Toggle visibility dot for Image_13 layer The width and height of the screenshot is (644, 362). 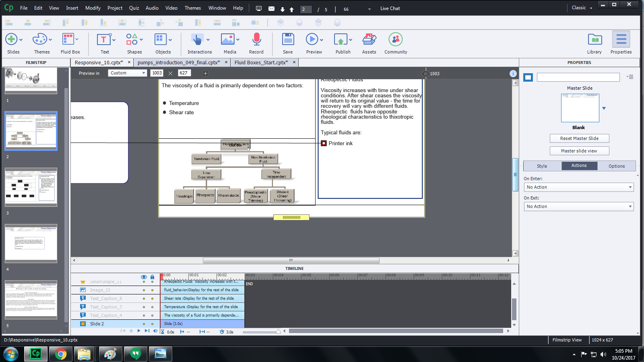pos(144,290)
